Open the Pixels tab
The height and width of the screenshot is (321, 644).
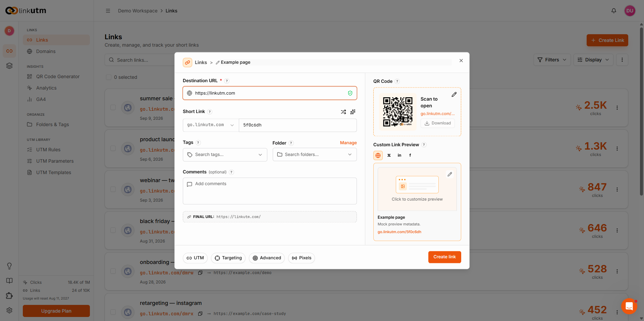pos(302,258)
